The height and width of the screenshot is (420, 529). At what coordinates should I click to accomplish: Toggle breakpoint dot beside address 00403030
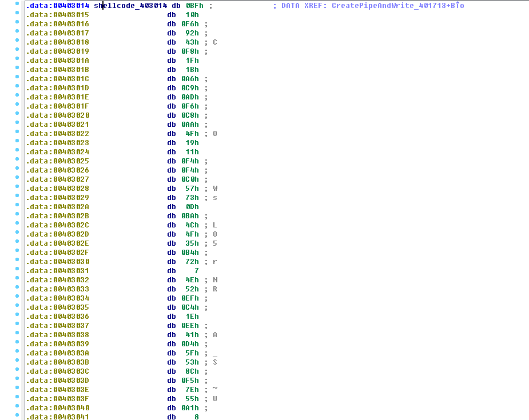click(17, 259)
